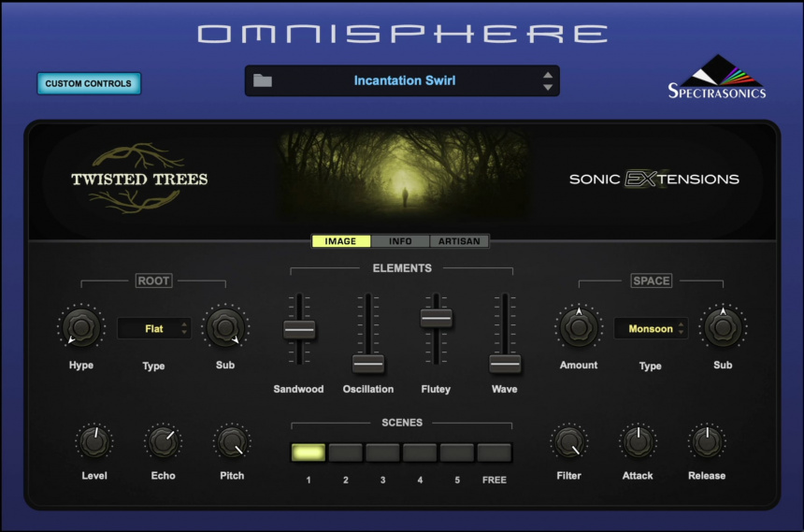Click the Flutey fader handle

coord(436,318)
